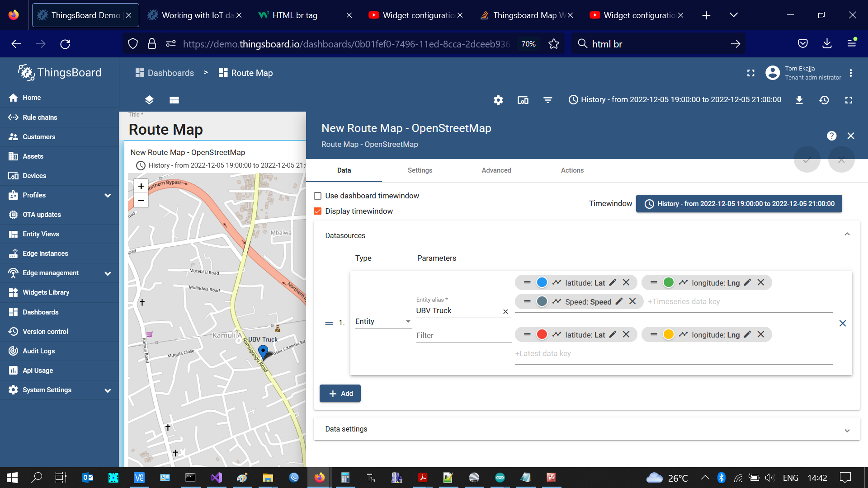
Task: Uncheck Display timewindow checkbox
Action: click(318, 211)
